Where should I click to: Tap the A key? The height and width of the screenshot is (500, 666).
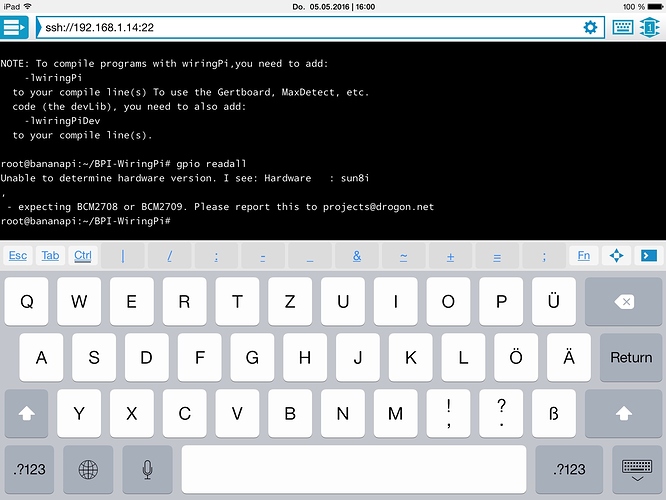point(41,357)
